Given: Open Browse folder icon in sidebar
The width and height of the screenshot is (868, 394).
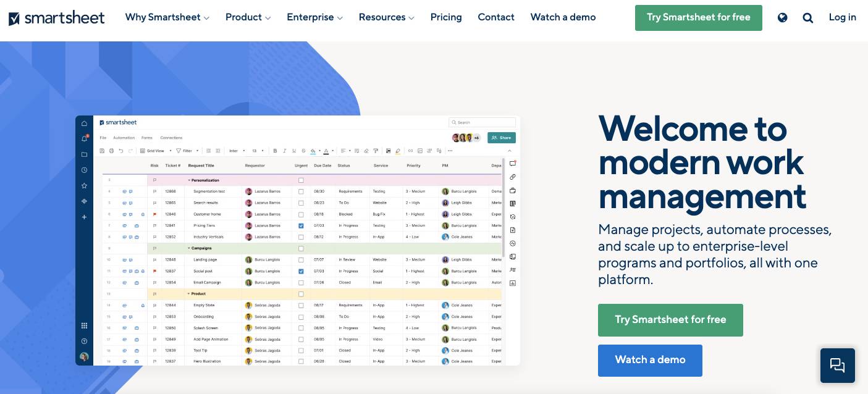Looking at the screenshot, I should pyautogui.click(x=85, y=154).
